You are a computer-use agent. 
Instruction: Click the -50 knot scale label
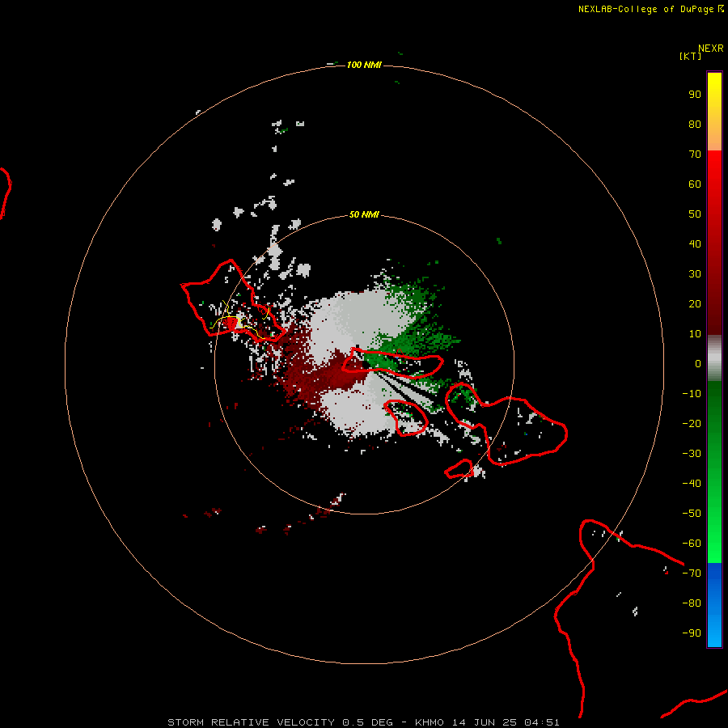point(692,514)
